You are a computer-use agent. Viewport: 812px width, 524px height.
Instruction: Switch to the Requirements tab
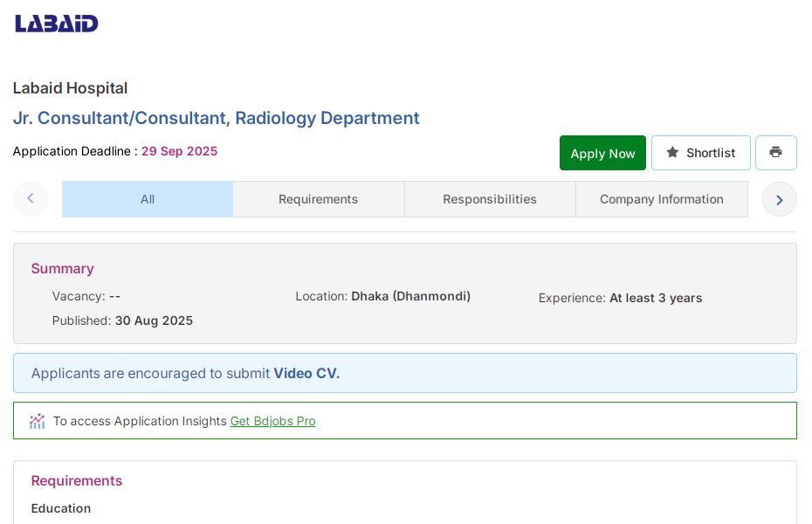tap(318, 199)
